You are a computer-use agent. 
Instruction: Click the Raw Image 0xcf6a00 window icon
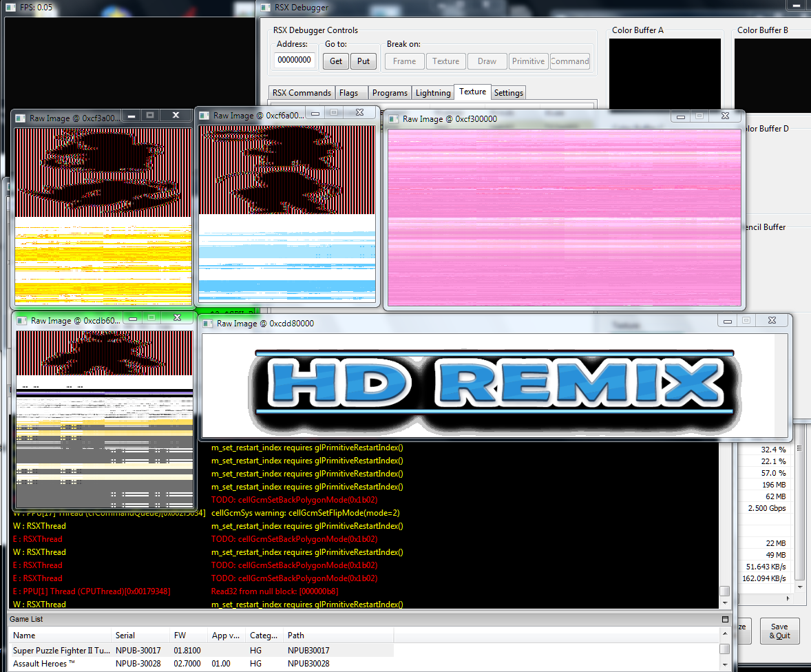pyautogui.click(x=204, y=116)
